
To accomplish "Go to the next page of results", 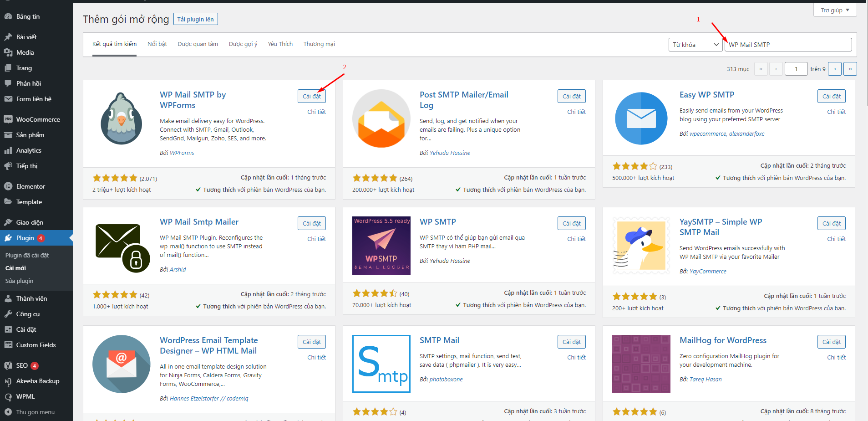I will click(834, 69).
